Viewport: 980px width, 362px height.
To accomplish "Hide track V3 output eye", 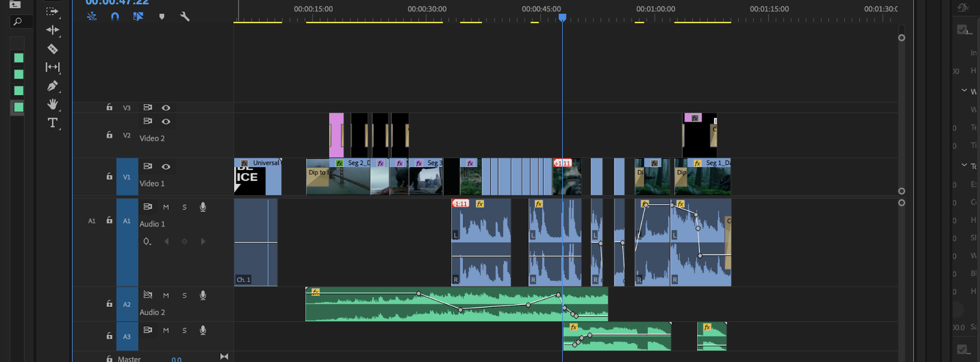I will pos(166,108).
